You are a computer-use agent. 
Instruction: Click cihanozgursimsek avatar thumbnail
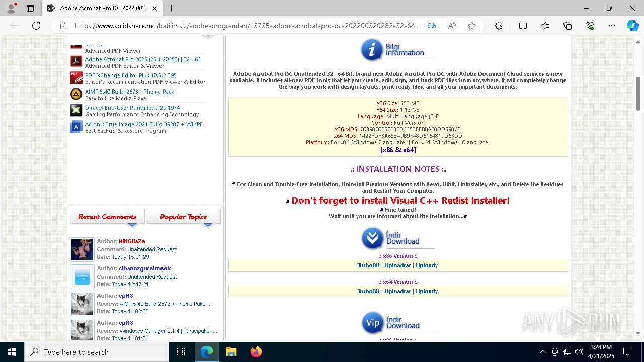(82, 277)
